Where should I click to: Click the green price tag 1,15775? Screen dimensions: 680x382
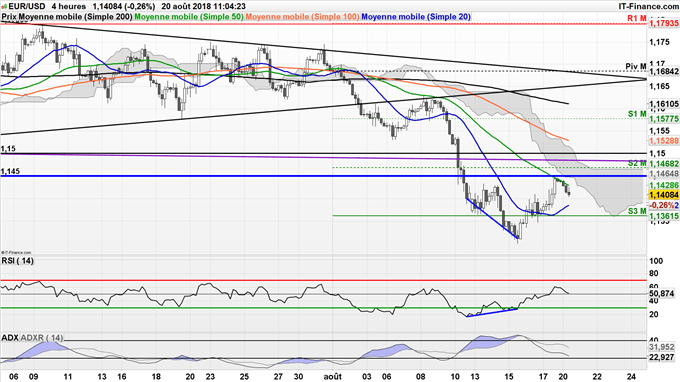pos(663,118)
